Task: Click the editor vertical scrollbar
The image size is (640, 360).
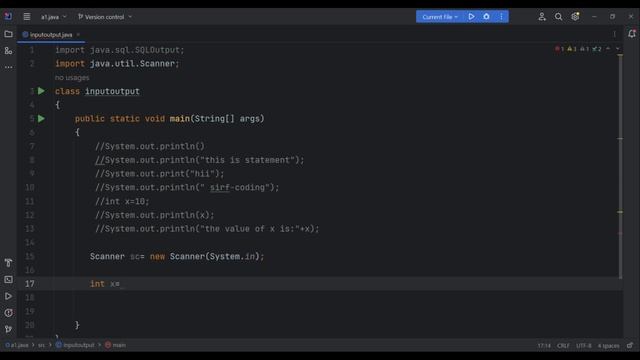Action: click(x=620, y=167)
